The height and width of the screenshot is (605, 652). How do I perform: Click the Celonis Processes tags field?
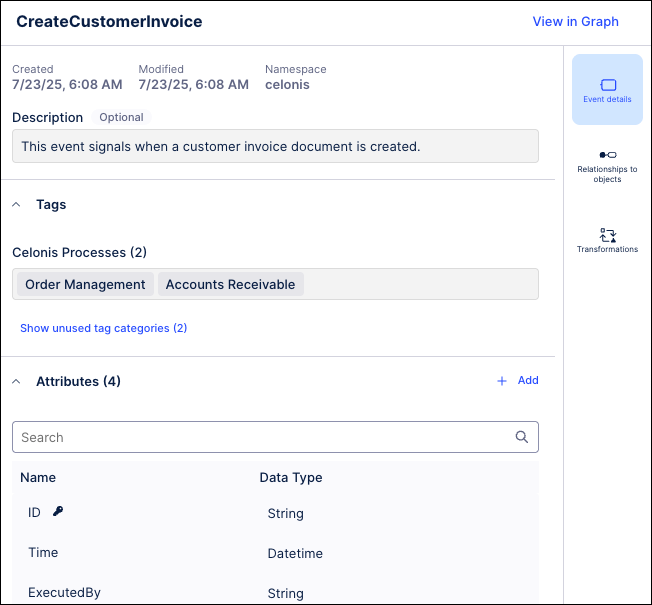pos(420,284)
